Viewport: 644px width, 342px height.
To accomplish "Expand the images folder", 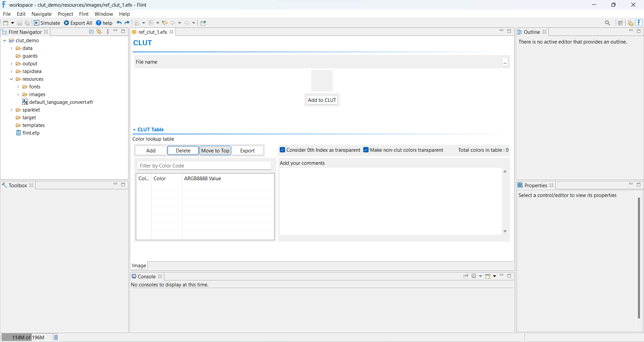I will click(18, 94).
